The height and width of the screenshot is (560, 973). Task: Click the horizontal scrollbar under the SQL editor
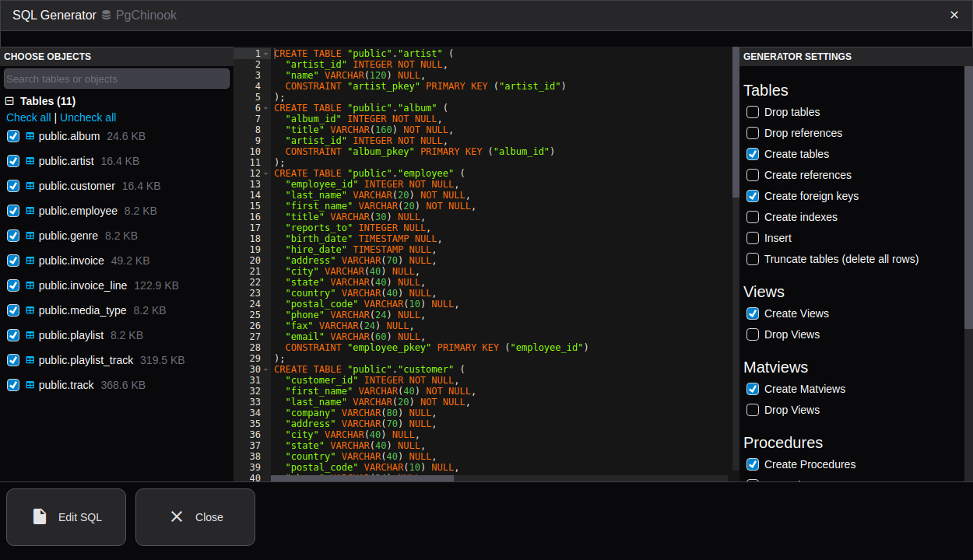click(362, 478)
